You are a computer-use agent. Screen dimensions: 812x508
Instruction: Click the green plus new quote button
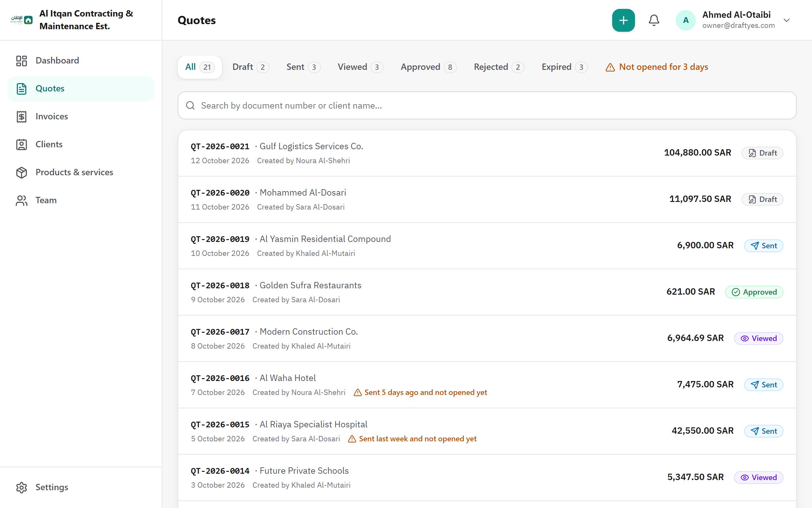click(x=623, y=20)
